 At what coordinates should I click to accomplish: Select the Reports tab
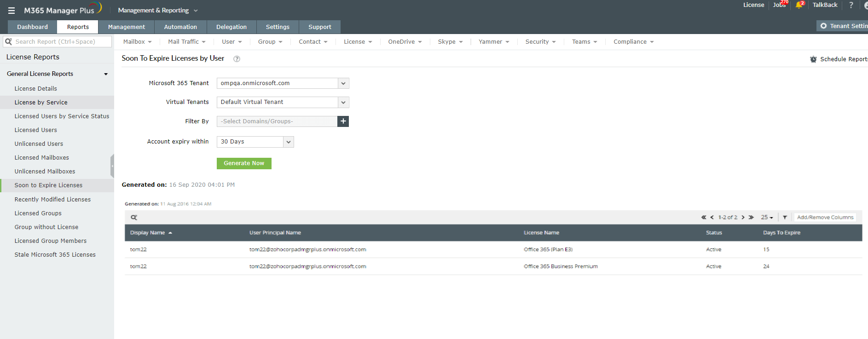click(x=78, y=27)
